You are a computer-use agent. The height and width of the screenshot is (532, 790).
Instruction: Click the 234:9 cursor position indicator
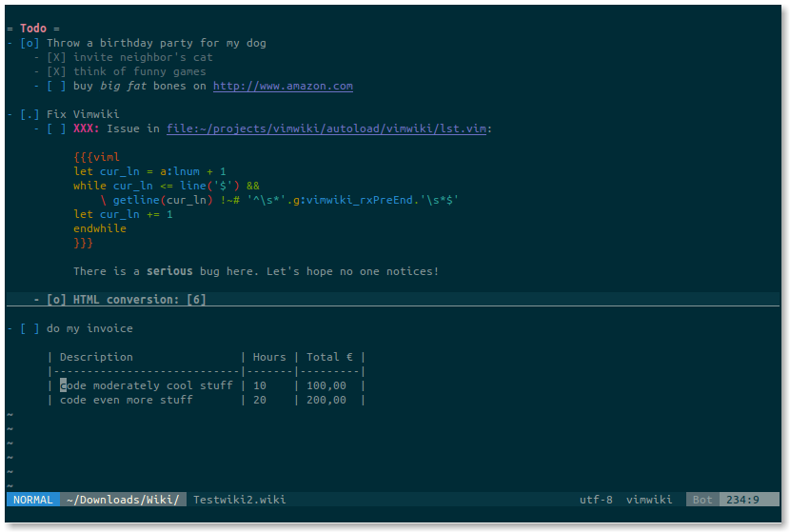click(742, 500)
